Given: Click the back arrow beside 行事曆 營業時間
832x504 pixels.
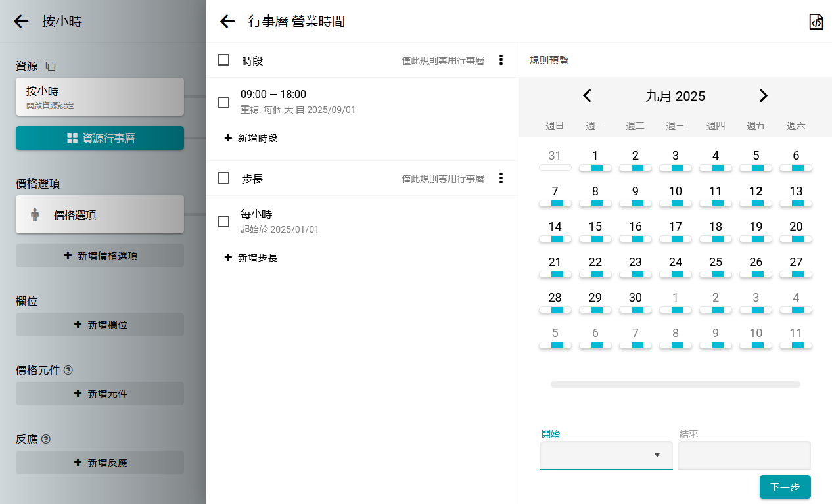Looking at the screenshot, I should tap(227, 22).
